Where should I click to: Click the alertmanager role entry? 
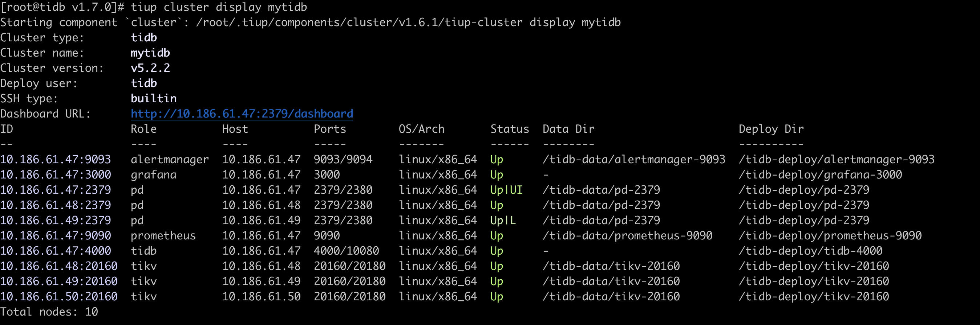tap(169, 159)
